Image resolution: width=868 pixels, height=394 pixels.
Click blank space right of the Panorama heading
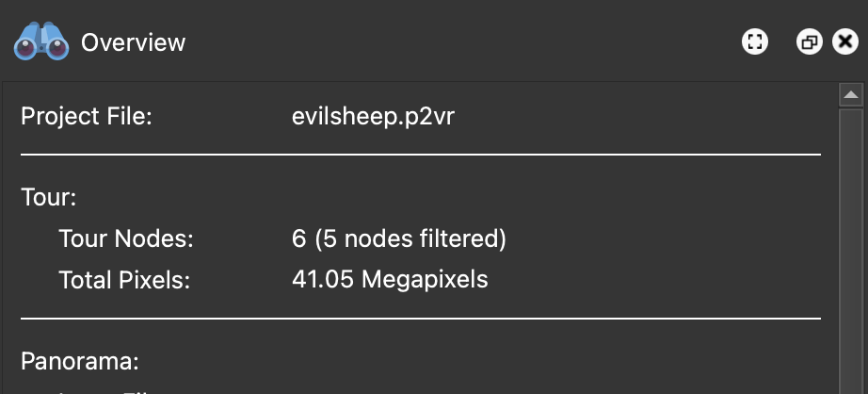pyautogui.click(x=471, y=361)
